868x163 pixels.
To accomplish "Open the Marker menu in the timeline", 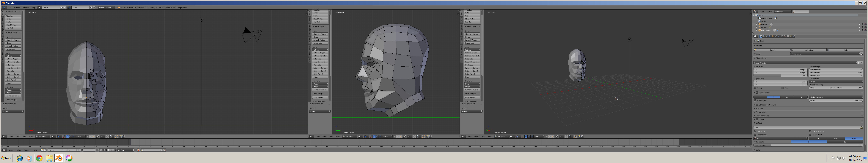I will coord(18,150).
